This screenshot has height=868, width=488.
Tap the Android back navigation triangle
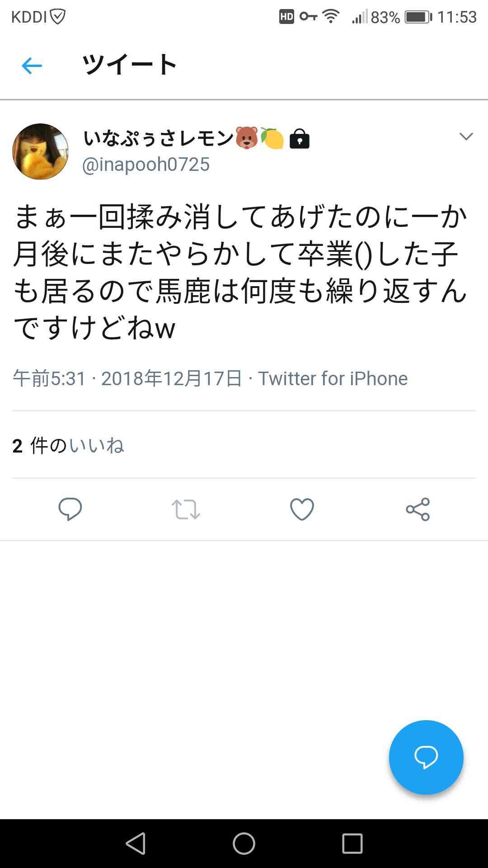pyautogui.click(x=136, y=844)
